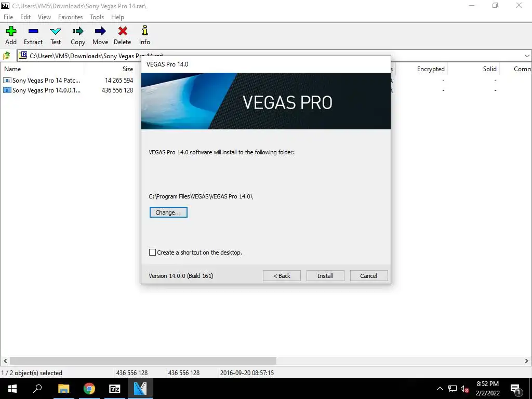
Task: Open the File menu
Action: click(x=8, y=17)
